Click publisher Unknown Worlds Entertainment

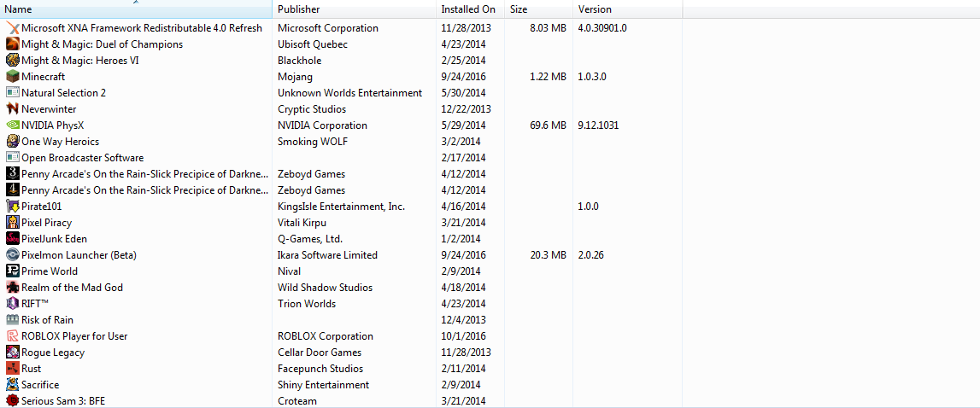(x=350, y=93)
